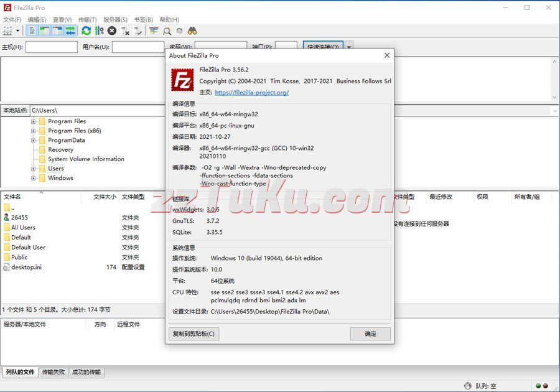Click the 复制到剪贴板(C) button
560x392 pixels.
194,334
